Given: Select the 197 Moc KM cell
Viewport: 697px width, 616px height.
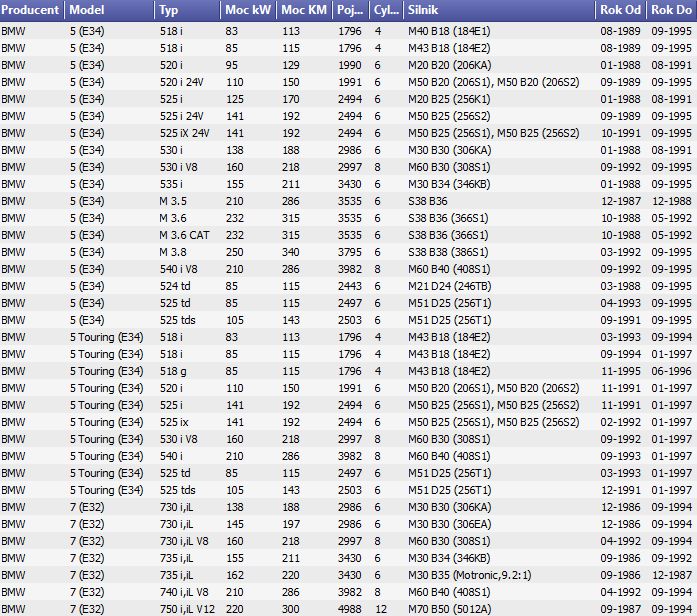Looking at the screenshot, I should coord(291,524).
